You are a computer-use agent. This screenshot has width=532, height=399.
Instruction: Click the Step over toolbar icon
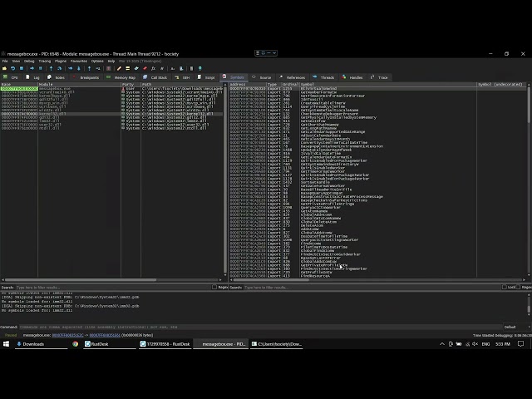tap(59, 68)
